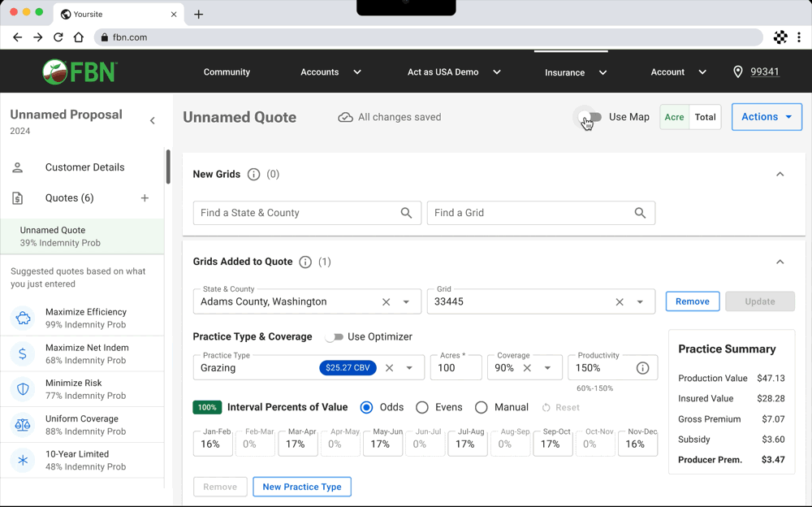Image resolution: width=812 pixels, height=507 pixels.
Task: Open the Accounts menu
Action: coord(330,72)
